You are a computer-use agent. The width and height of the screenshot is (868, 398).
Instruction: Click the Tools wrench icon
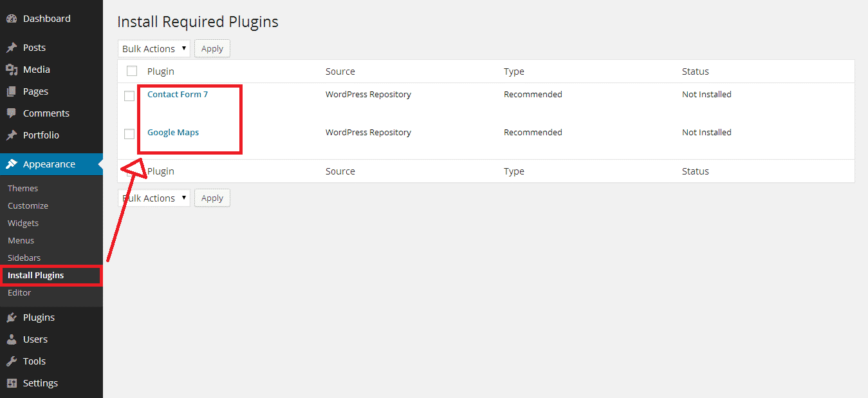(x=12, y=361)
